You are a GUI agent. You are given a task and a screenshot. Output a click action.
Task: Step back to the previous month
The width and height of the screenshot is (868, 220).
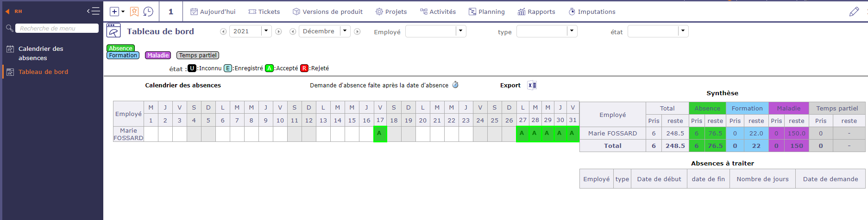coord(293,31)
